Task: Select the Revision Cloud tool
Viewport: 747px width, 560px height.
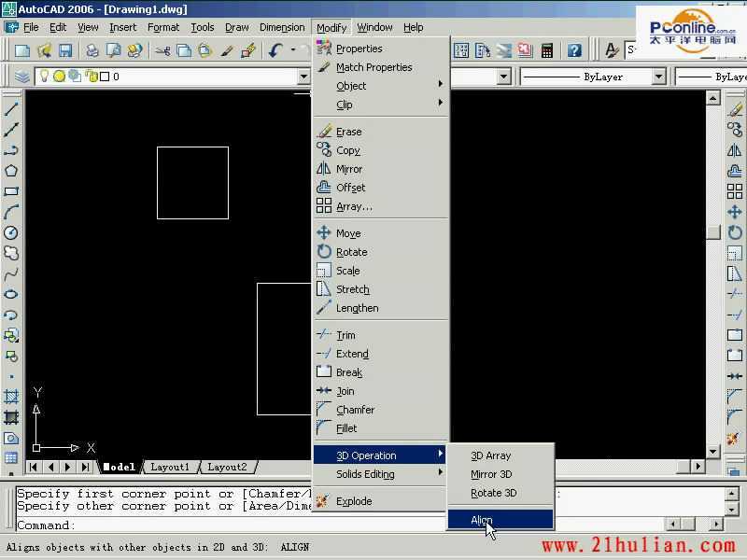Action: [11, 253]
